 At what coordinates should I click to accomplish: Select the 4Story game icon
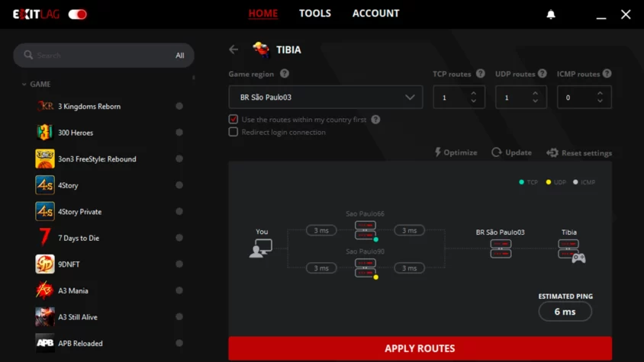45,185
